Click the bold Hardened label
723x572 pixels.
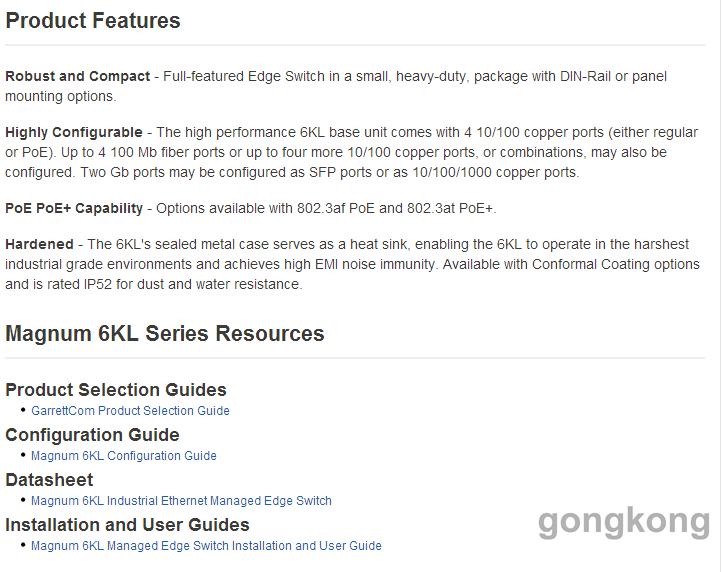(39, 244)
